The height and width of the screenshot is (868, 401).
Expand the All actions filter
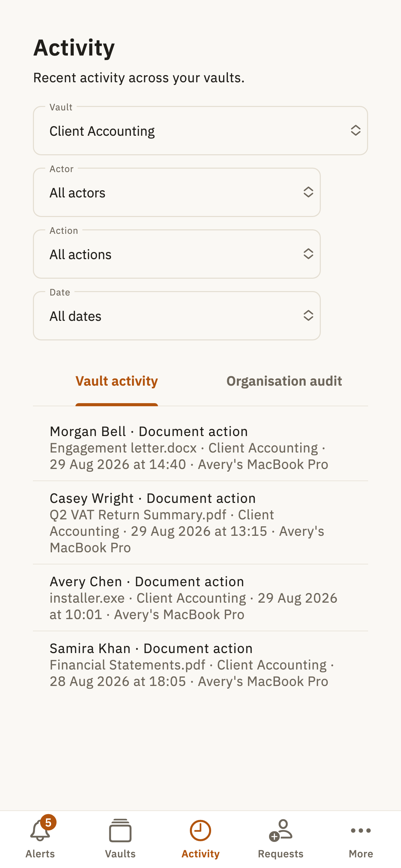pyautogui.click(x=177, y=254)
